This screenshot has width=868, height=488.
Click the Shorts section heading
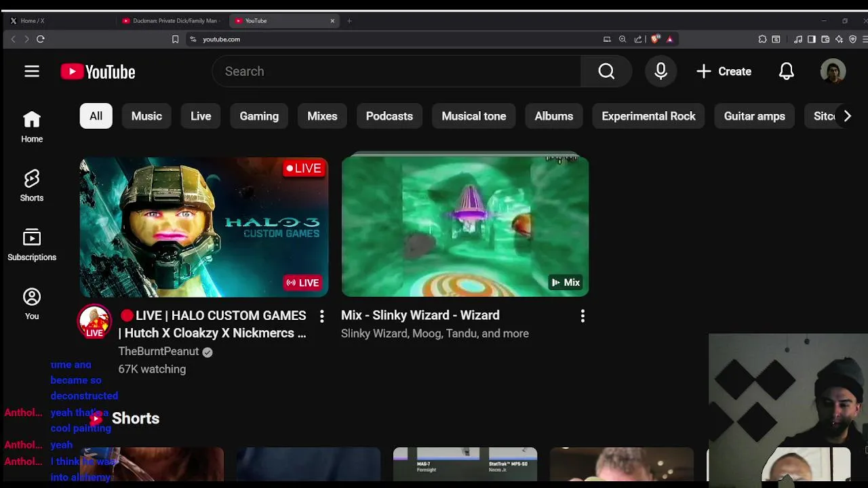click(136, 418)
